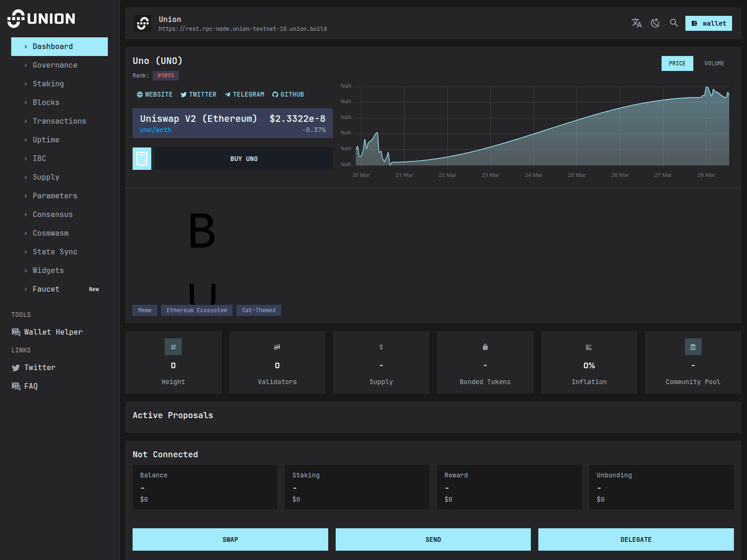Click the language translate icon
Screen dimensions: 747x560
click(636, 23)
